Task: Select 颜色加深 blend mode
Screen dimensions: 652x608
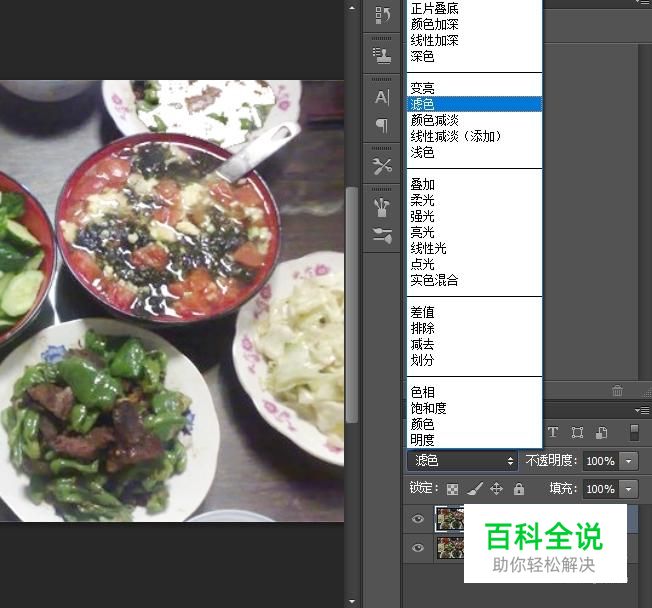Action: [x=474, y=24]
